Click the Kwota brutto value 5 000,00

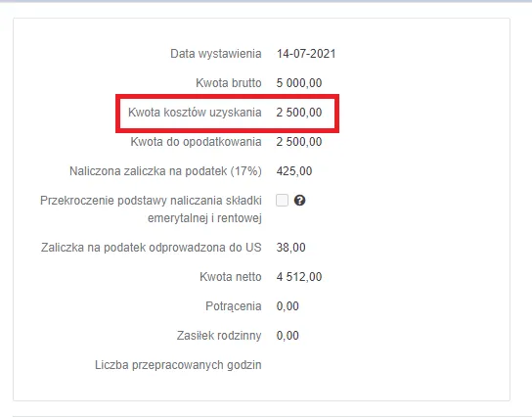pyautogui.click(x=299, y=83)
